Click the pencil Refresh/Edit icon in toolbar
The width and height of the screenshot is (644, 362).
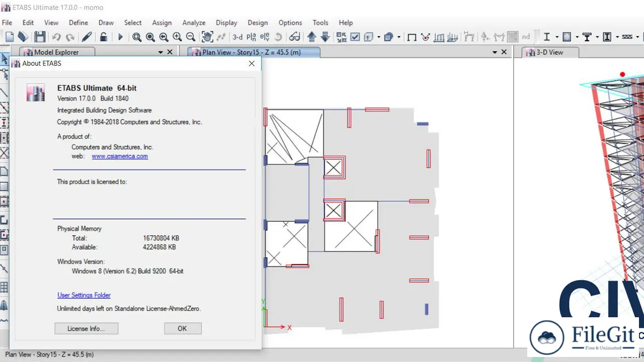[x=87, y=37]
